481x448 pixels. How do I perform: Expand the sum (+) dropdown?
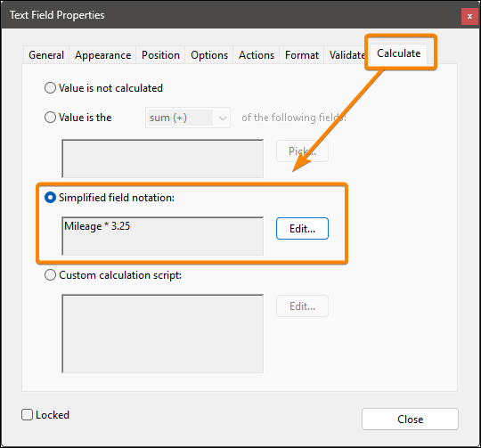188,118
